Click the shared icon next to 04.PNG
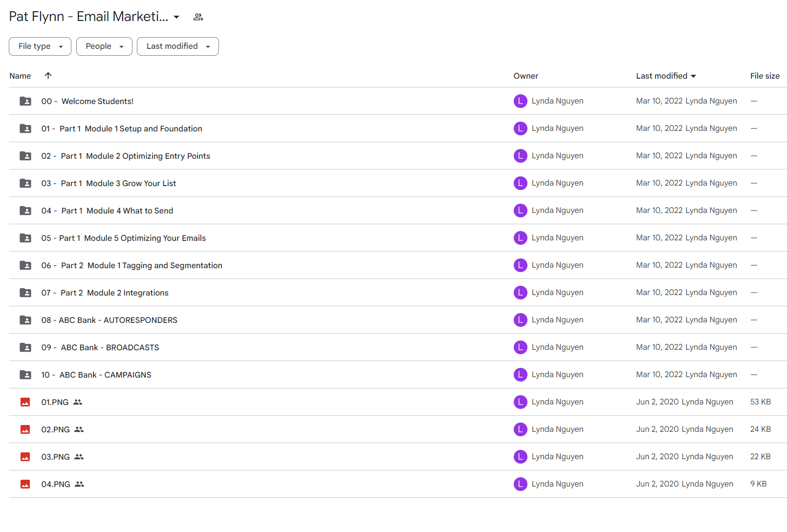787x532 pixels. (x=80, y=484)
